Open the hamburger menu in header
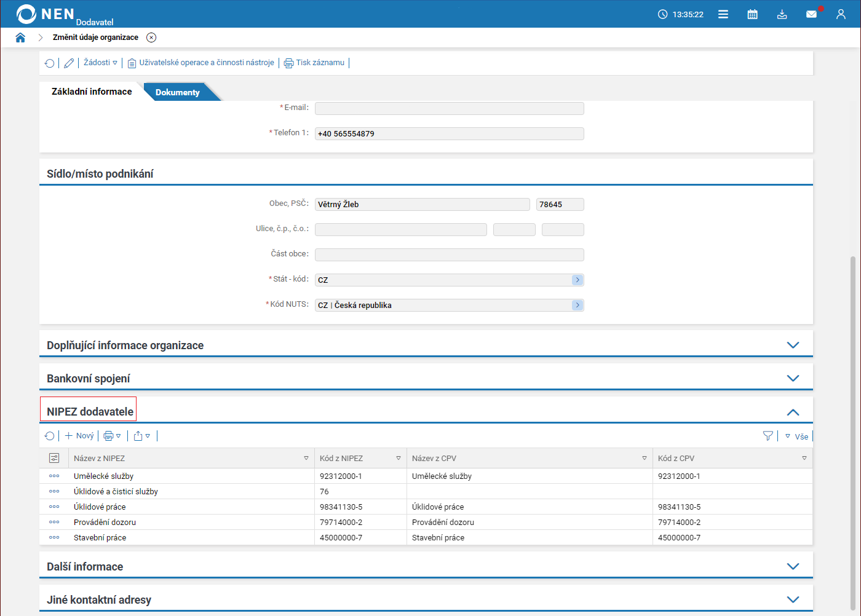The height and width of the screenshot is (616, 861). tap(723, 14)
